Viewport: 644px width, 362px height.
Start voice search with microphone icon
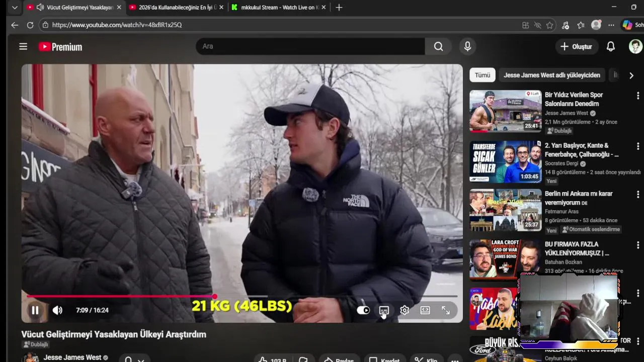point(467,46)
